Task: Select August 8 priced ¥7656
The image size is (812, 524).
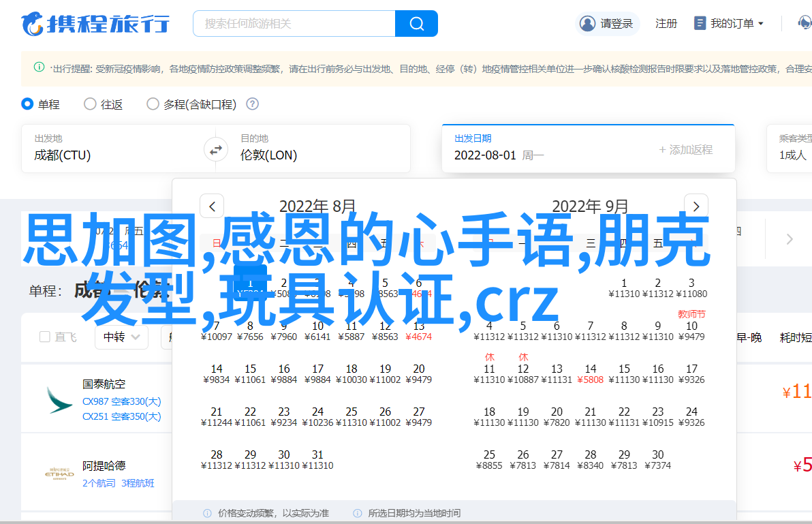Action: (x=250, y=331)
